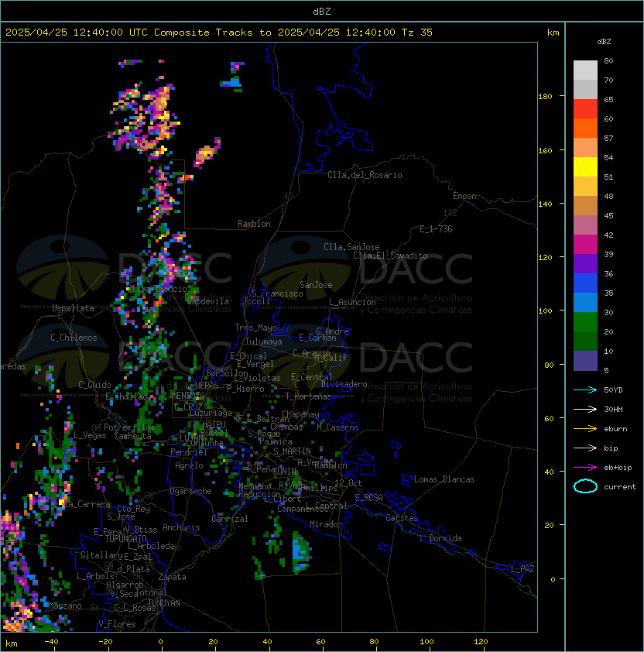Click the 'Encon' map label
The image size is (644, 652).
(x=464, y=196)
